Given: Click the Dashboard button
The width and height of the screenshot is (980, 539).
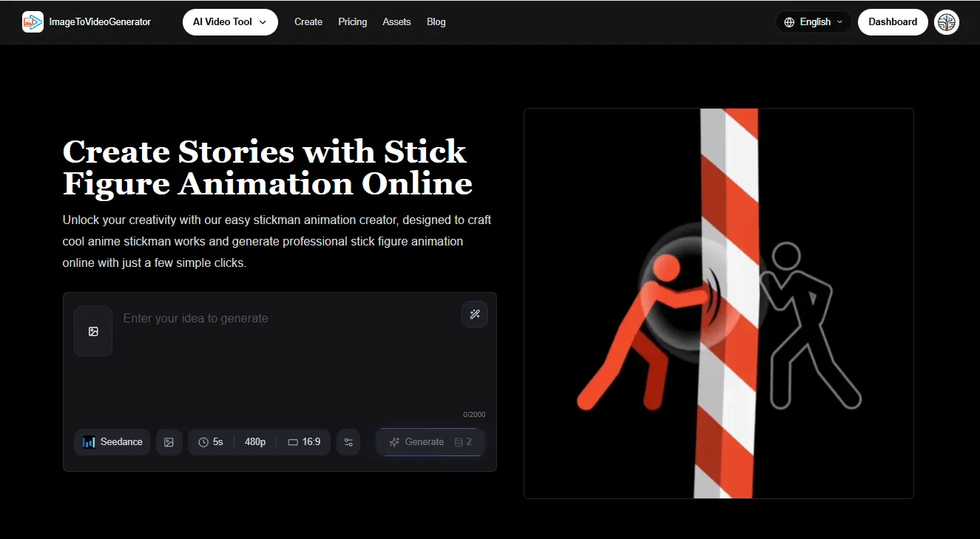Looking at the screenshot, I should pyautogui.click(x=893, y=22).
